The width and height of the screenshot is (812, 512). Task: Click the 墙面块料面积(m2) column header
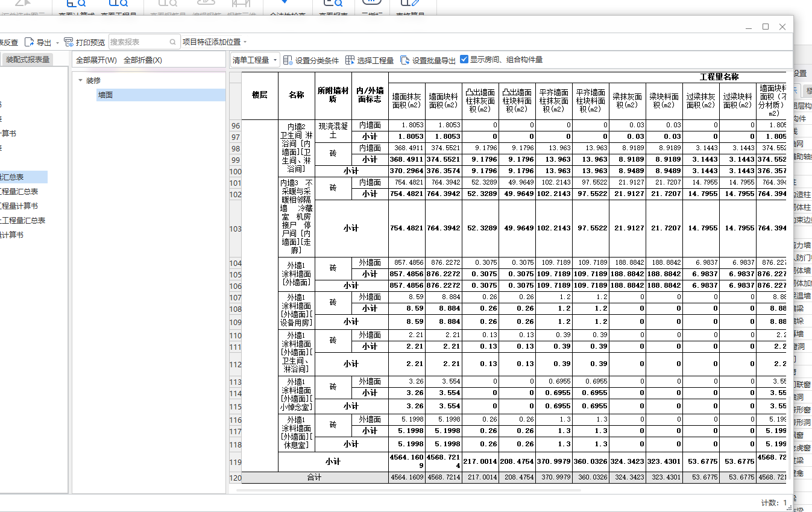click(x=444, y=101)
